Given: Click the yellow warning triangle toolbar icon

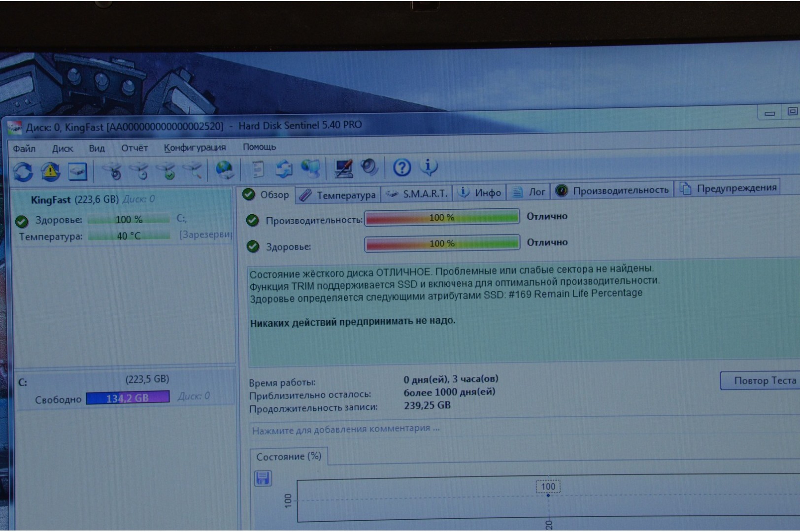Looking at the screenshot, I should 50,171.
